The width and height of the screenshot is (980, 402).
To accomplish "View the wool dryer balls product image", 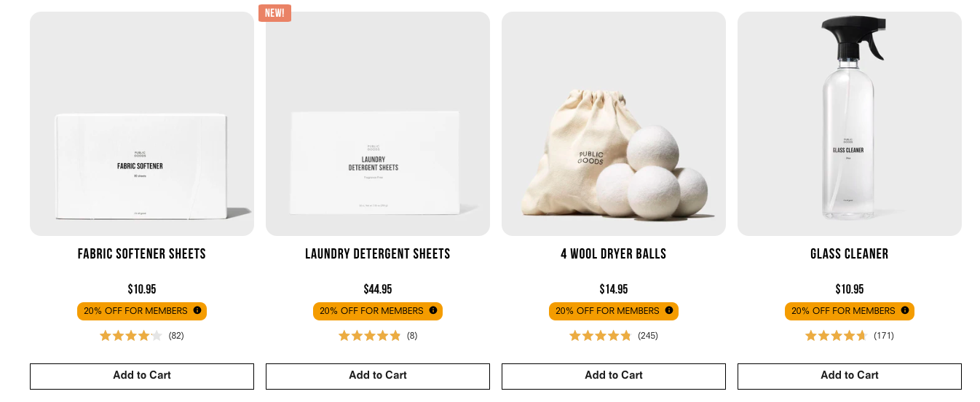I will click(x=614, y=124).
